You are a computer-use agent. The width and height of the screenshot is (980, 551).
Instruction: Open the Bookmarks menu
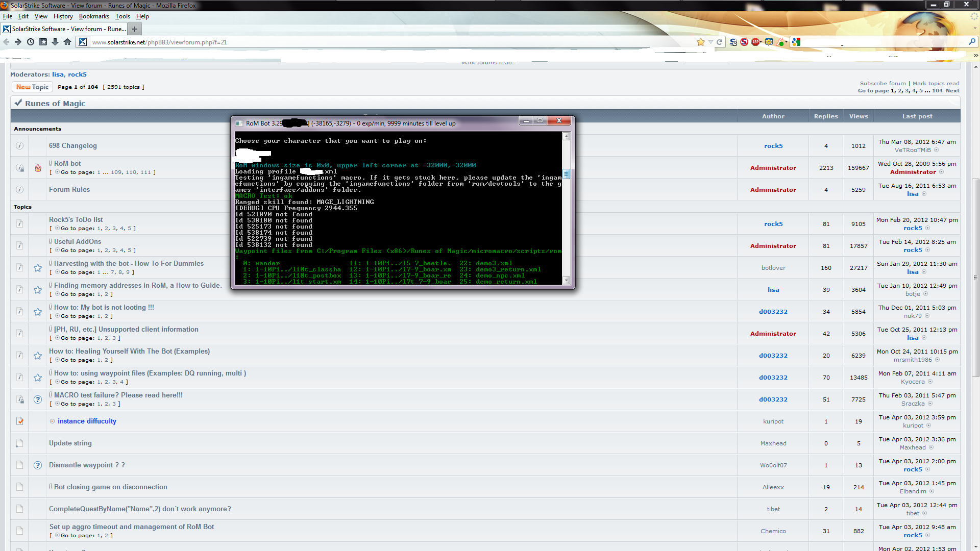coord(94,16)
